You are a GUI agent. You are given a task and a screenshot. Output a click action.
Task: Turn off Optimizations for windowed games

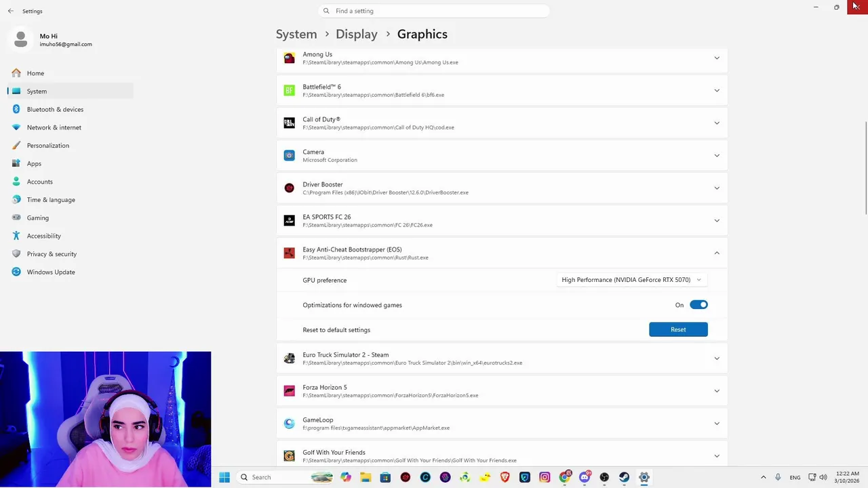click(698, 305)
